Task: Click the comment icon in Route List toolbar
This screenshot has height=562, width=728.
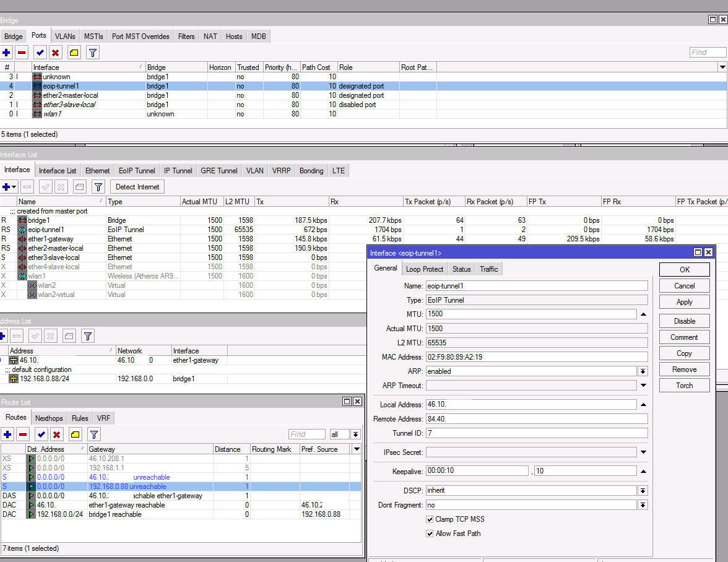Action: (x=74, y=434)
